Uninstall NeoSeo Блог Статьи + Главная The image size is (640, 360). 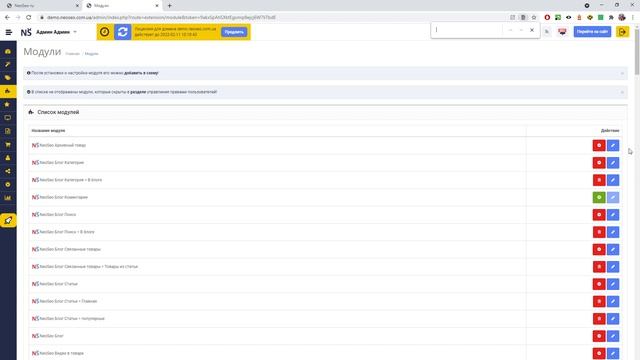pos(599,302)
